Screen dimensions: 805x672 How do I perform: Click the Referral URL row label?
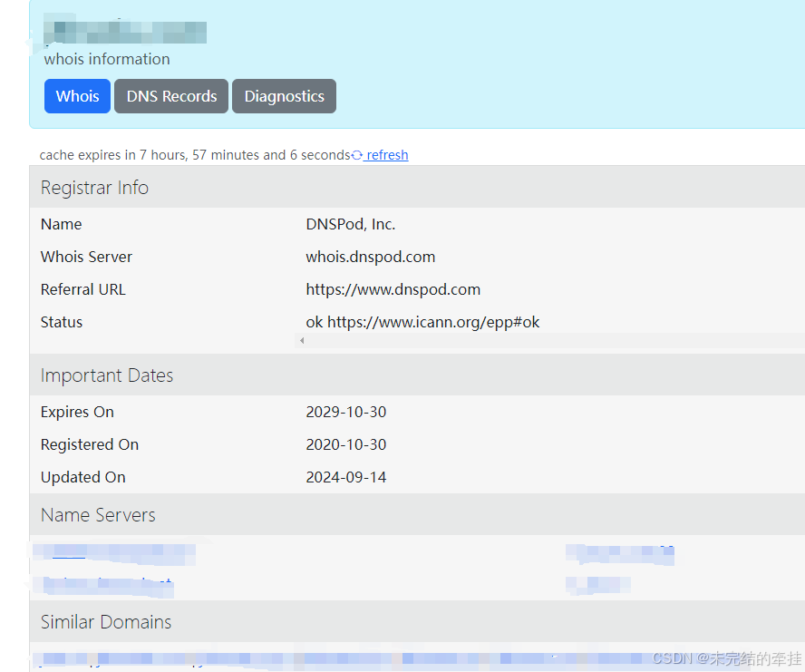click(x=83, y=289)
